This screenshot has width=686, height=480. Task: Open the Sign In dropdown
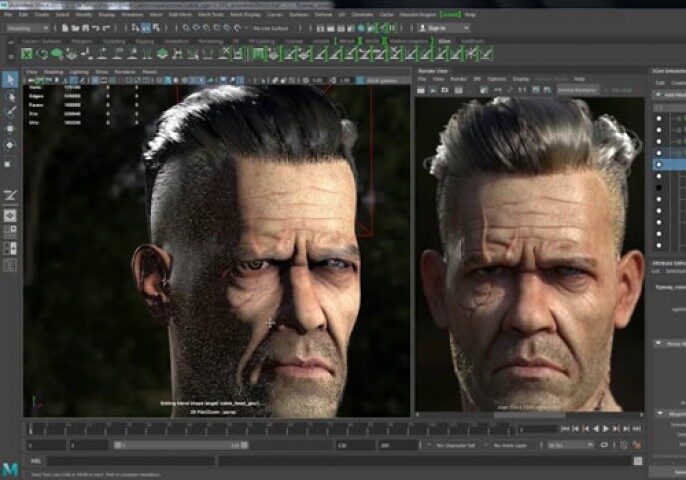pyautogui.click(x=444, y=28)
